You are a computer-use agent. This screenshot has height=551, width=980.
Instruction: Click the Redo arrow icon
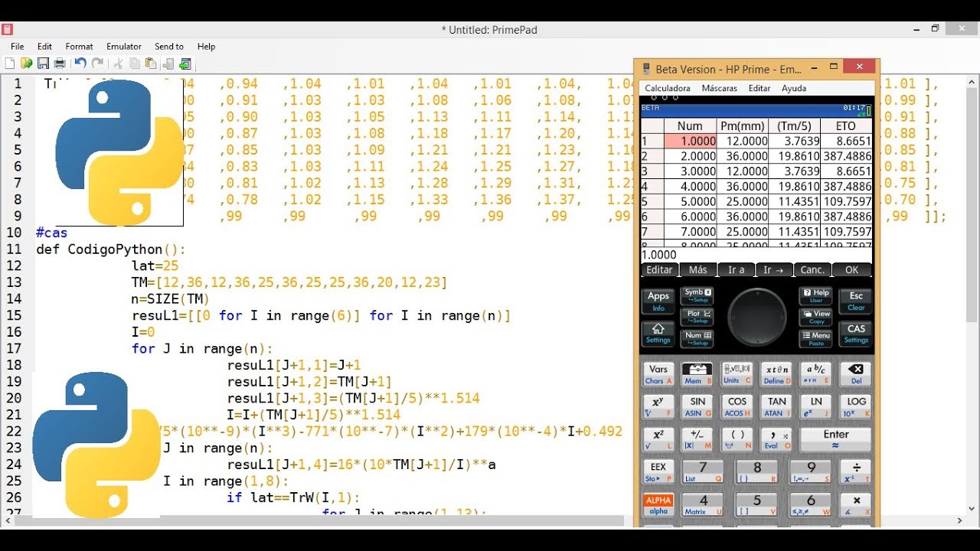pyautogui.click(x=97, y=64)
